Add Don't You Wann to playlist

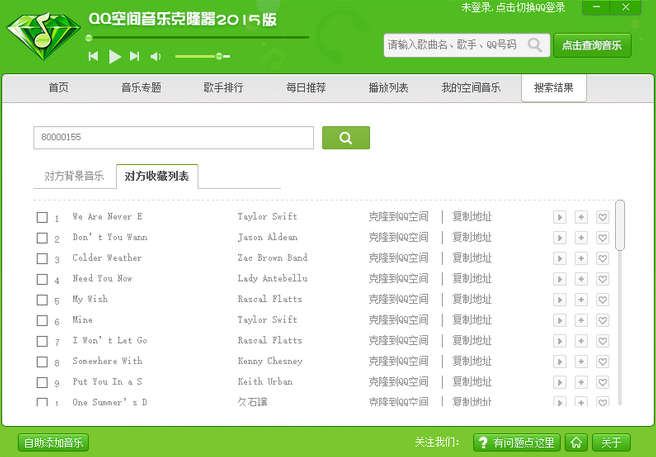[x=581, y=238]
